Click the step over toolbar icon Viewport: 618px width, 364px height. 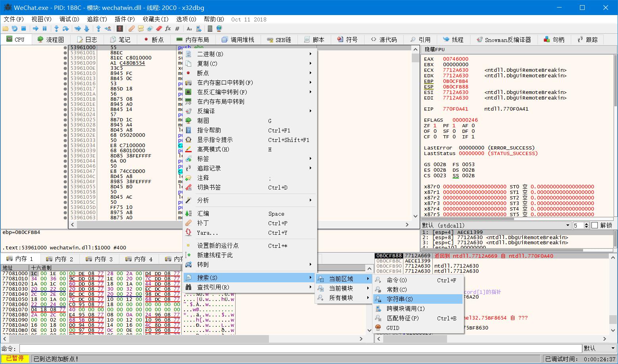click(x=65, y=29)
